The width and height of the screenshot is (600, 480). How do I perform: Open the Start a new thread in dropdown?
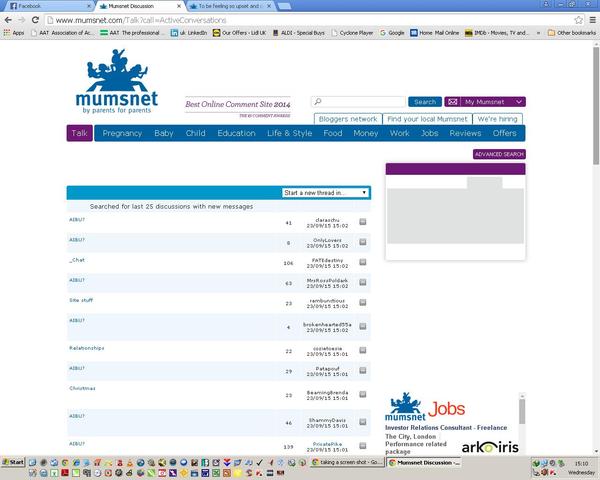tap(326, 193)
